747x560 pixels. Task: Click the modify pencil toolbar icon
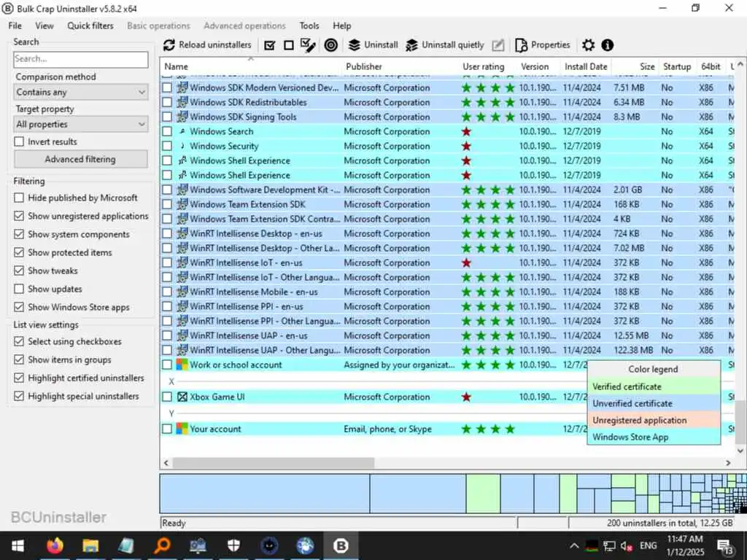pos(498,45)
